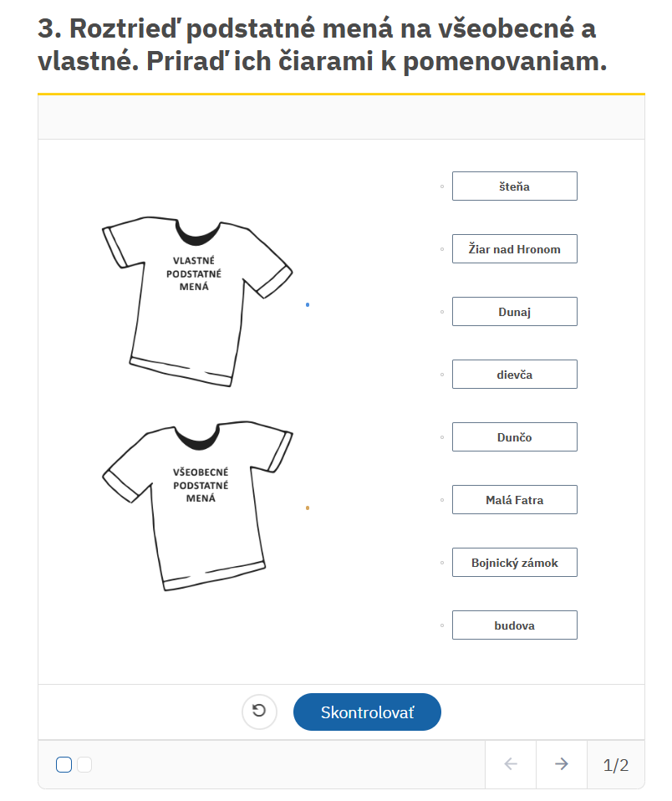
Task: Select the word box 'budova'
Action: tap(515, 625)
